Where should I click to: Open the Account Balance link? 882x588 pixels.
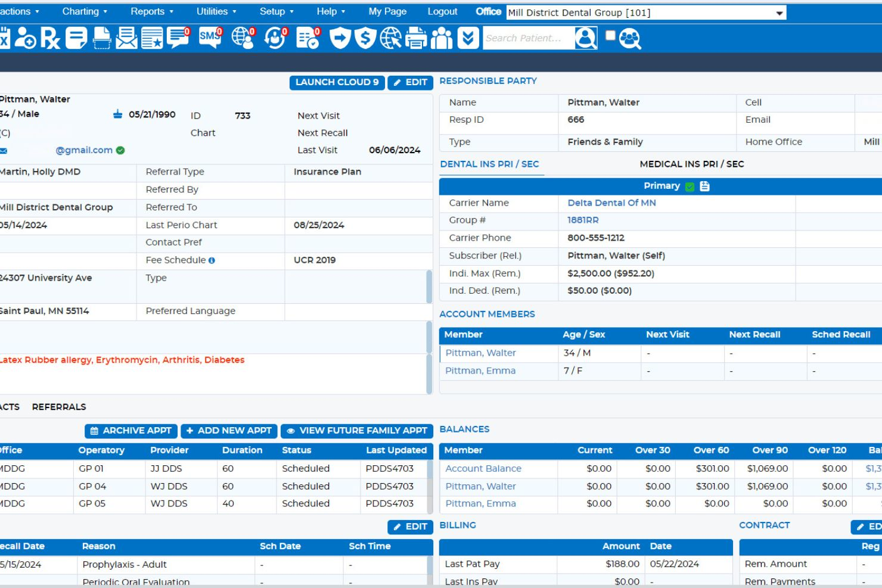[x=483, y=469]
